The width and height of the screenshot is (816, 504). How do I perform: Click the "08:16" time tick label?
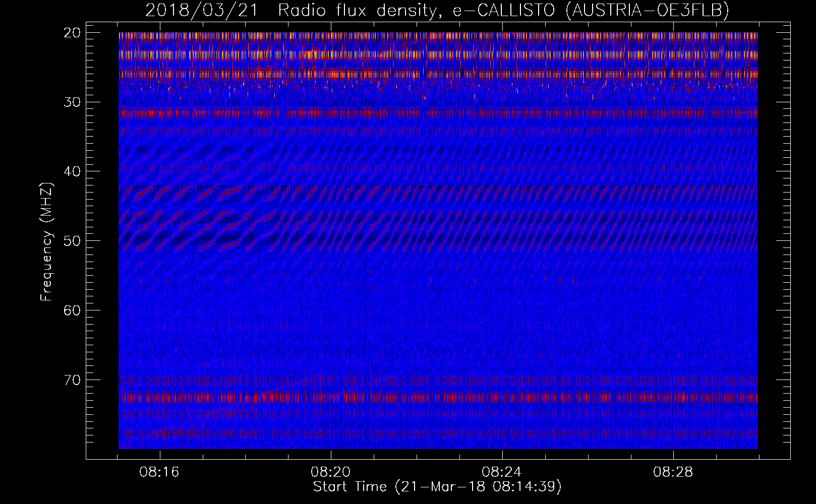[x=160, y=472]
